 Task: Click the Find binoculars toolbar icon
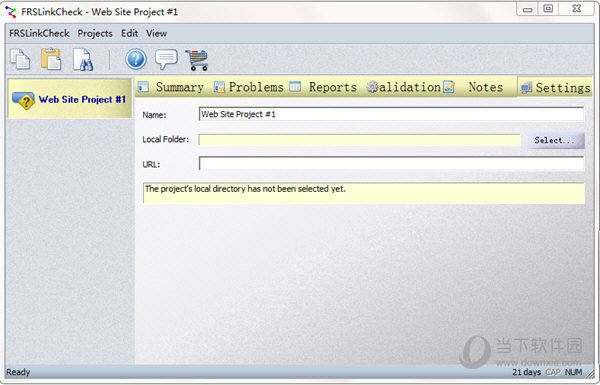(83, 59)
